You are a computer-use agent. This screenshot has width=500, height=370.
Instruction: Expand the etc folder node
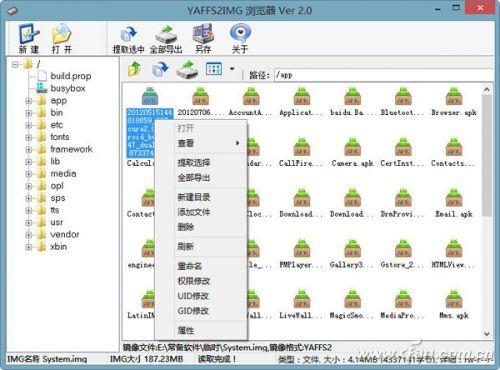29,125
